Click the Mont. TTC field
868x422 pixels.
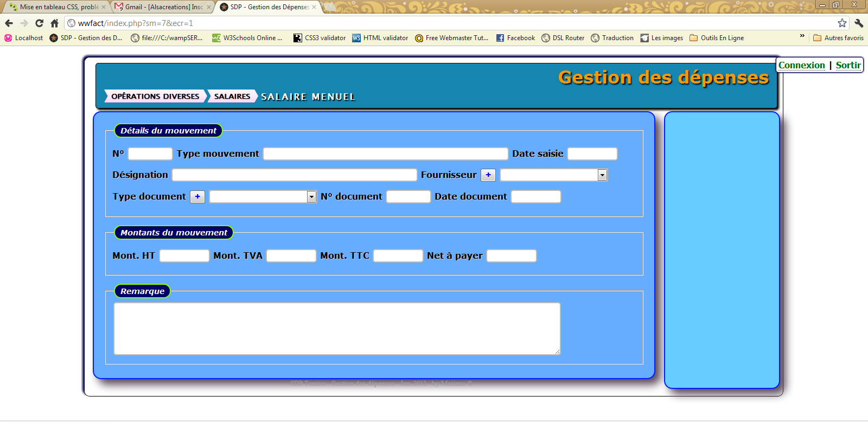(x=398, y=255)
